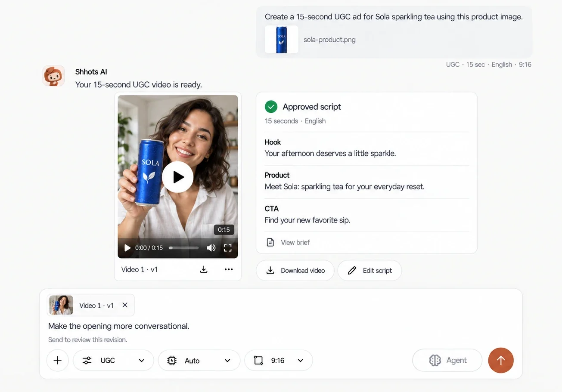
Task: Click the 0:00 / 0:15 time display
Action: (x=149, y=248)
